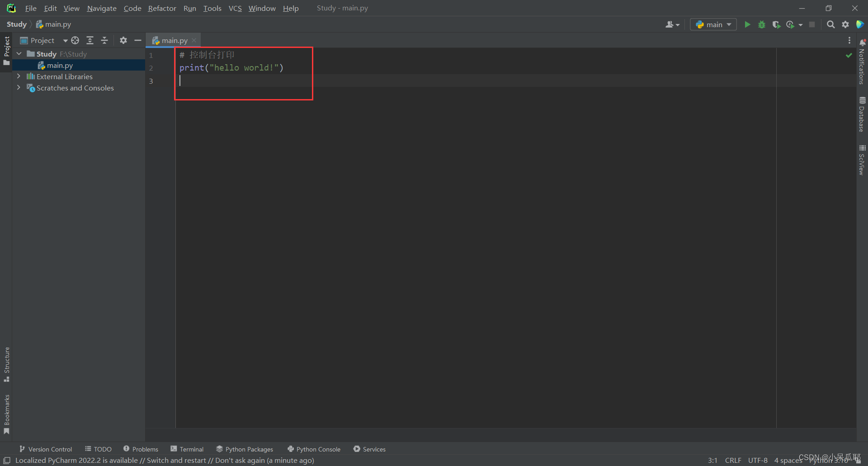Click the main.py breadcrumb in navigation bar

pyautogui.click(x=54, y=24)
